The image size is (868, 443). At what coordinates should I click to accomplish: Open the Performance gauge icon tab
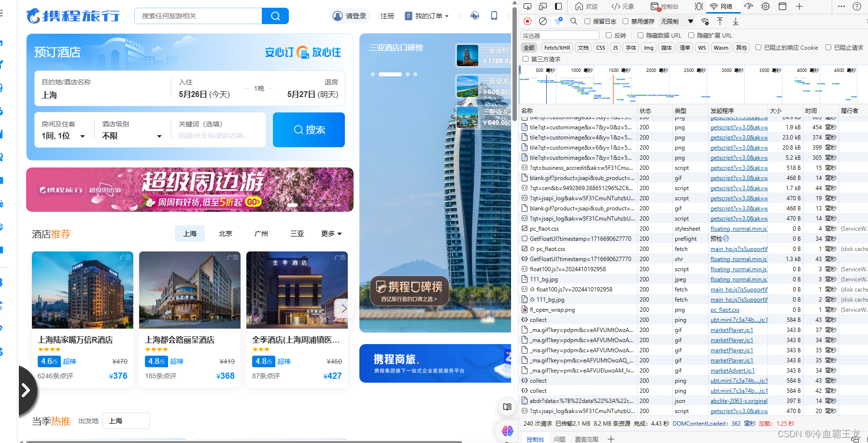(749, 6)
